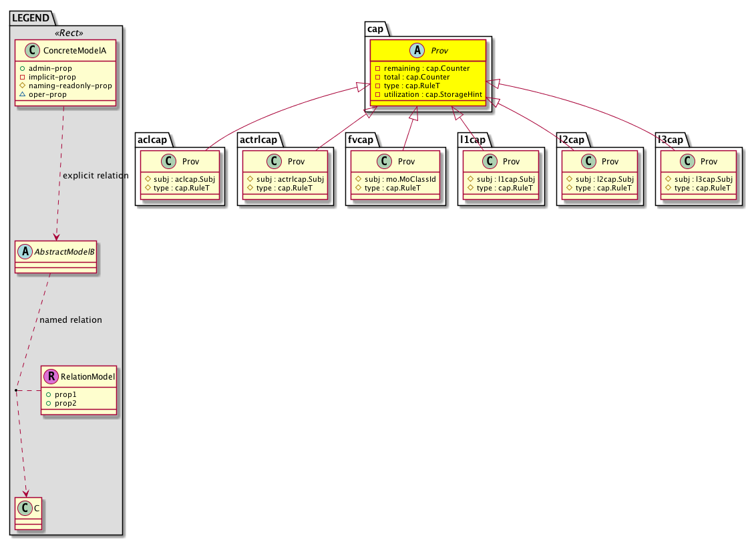Click the C icon in actrlcap Prov
Screen dimensions: 756x542
click(x=273, y=162)
